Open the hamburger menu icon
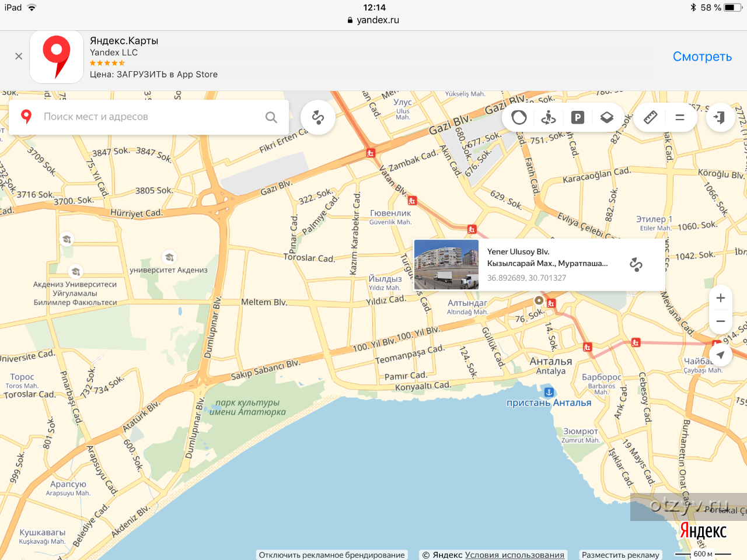Screen dimensions: 747x560 pyautogui.click(x=680, y=117)
